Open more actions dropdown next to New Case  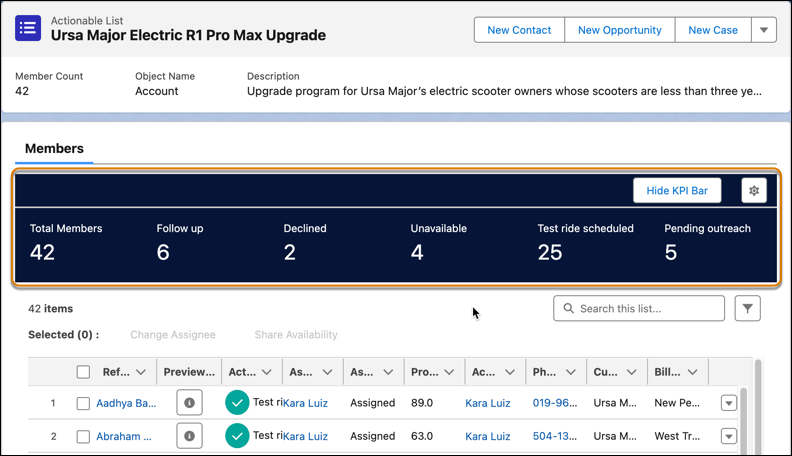pyautogui.click(x=764, y=30)
